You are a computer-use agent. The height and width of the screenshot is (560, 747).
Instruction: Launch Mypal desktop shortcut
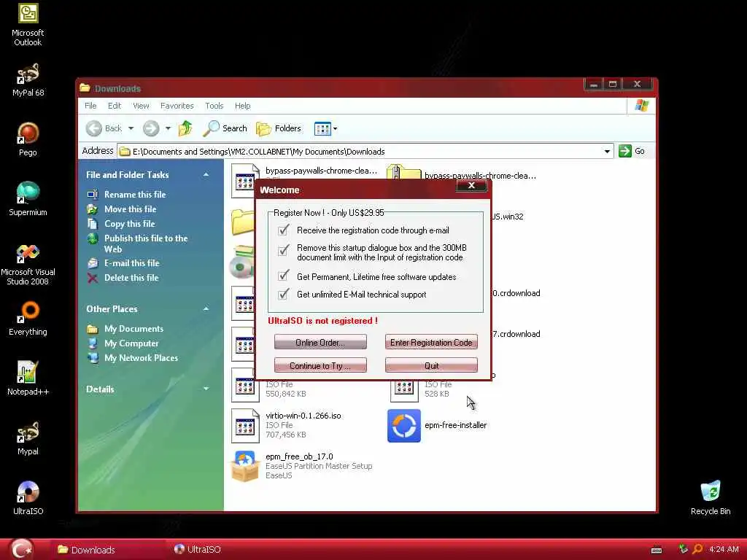[28, 438]
